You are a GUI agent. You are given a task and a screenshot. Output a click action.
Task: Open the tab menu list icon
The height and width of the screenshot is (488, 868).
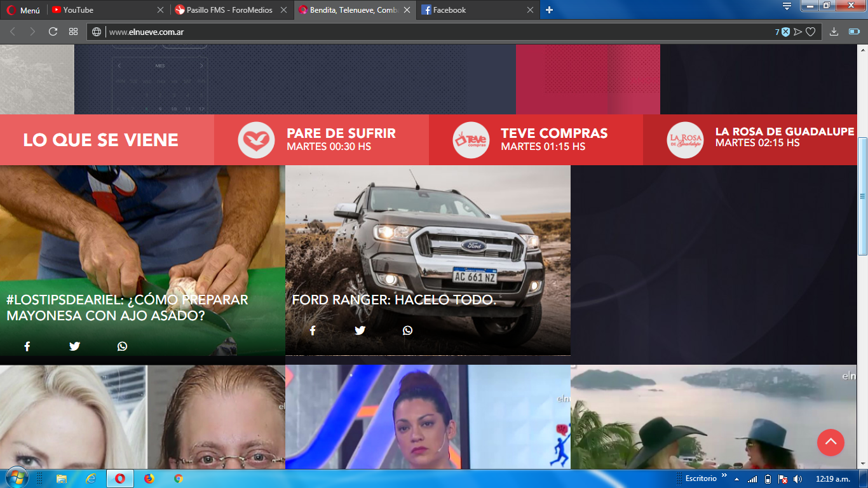coord(787,6)
